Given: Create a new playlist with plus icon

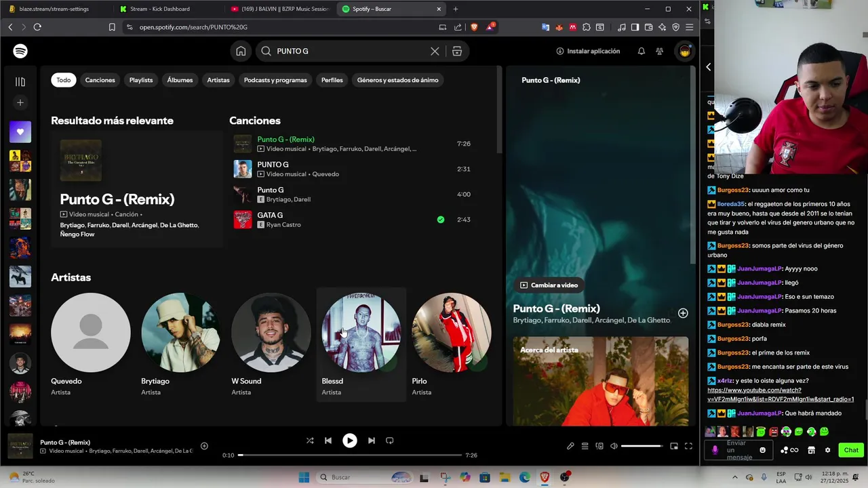Looking at the screenshot, I should point(20,102).
